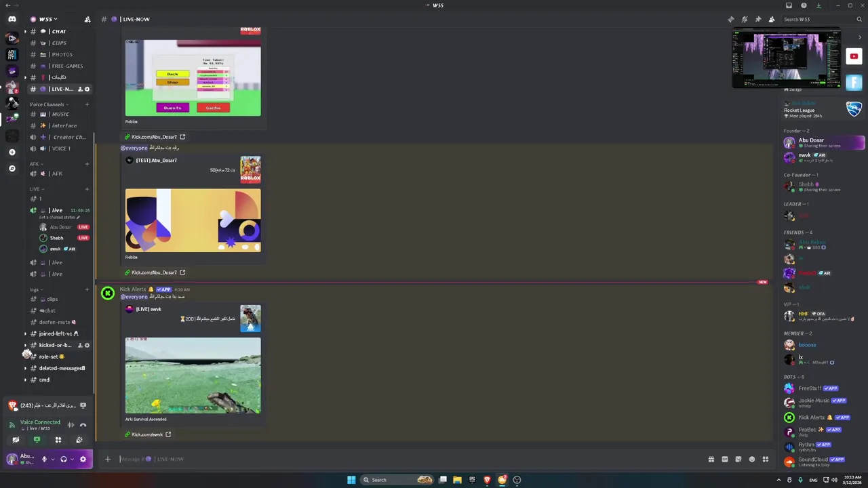
Task: Open the Kick.com/ewvk link
Action: click(x=147, y=434)
